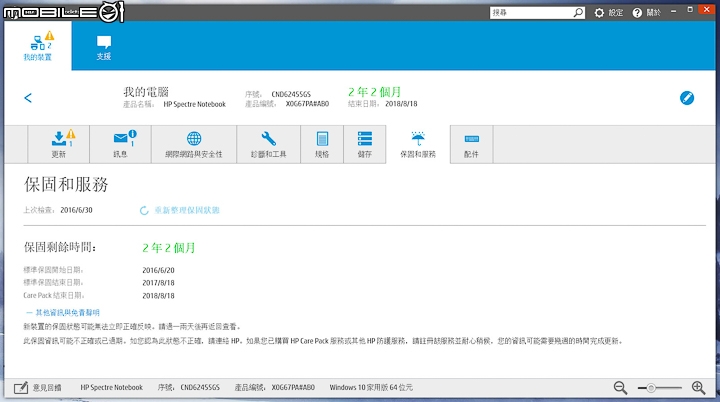Screen dimensions: 720x402
Task: Open Diagnostics and Tools (診斷和工具) section
Action: pyautogui.click(x=269, y=144)
